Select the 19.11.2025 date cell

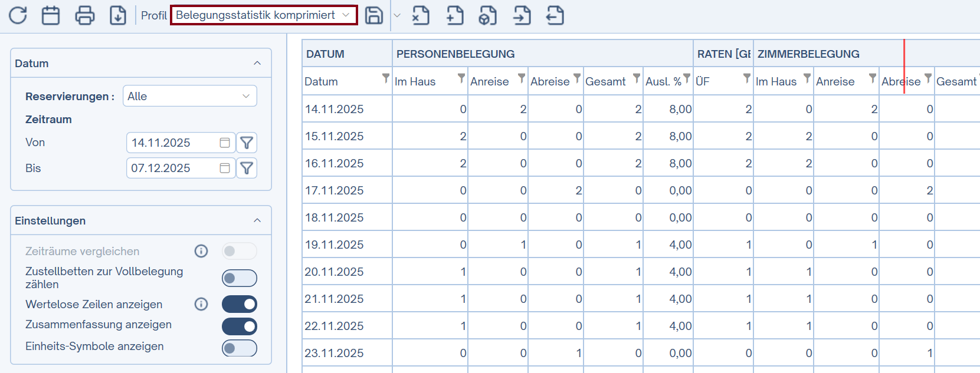click(347, 245)
